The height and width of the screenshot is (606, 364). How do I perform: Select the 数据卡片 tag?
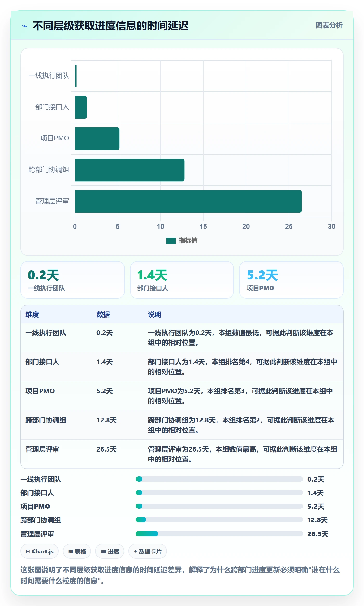pyautogui.click(x=148, y=551)
